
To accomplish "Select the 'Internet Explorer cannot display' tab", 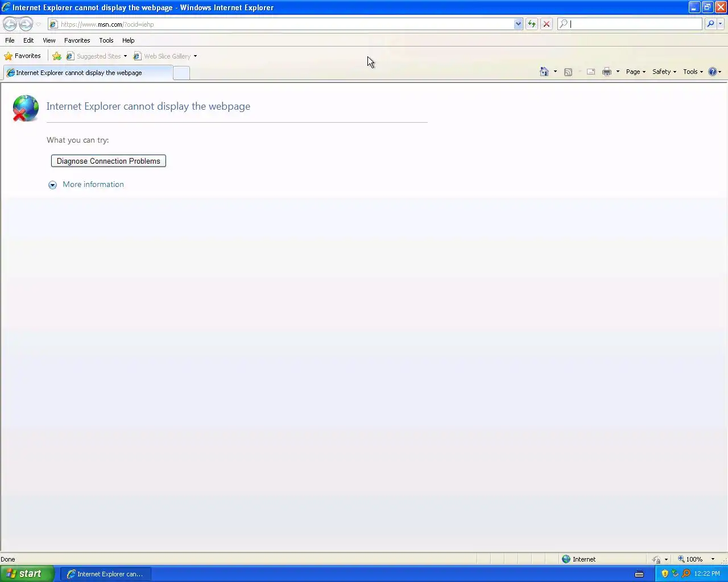I will (x=88, y=73).
